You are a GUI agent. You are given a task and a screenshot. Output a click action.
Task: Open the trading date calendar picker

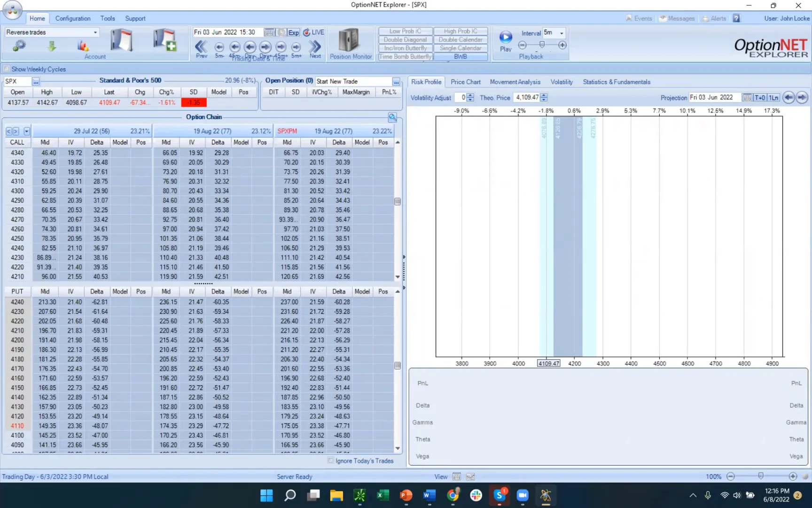pos(269,32)
